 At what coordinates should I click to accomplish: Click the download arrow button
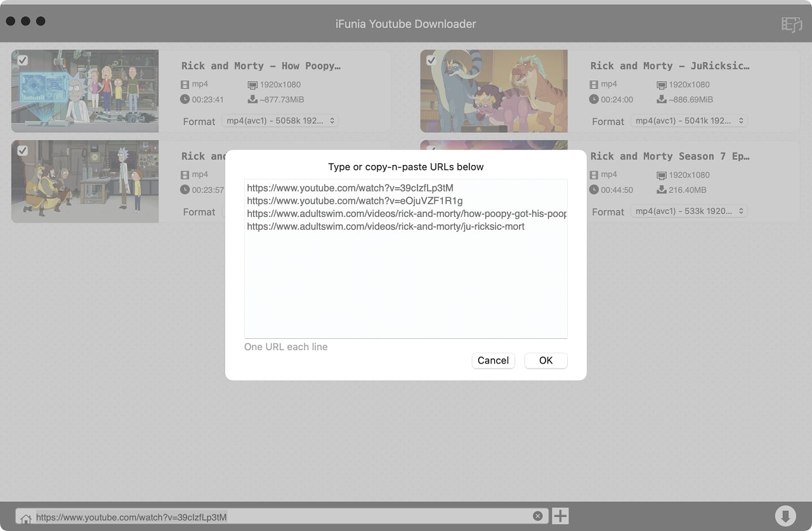785,516
